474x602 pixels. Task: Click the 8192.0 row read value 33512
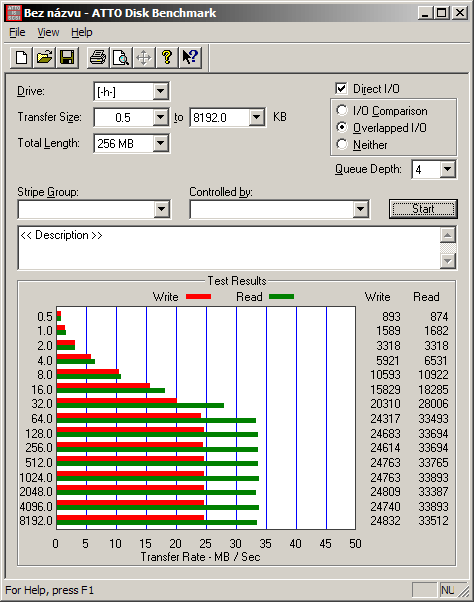click(433, 521)
